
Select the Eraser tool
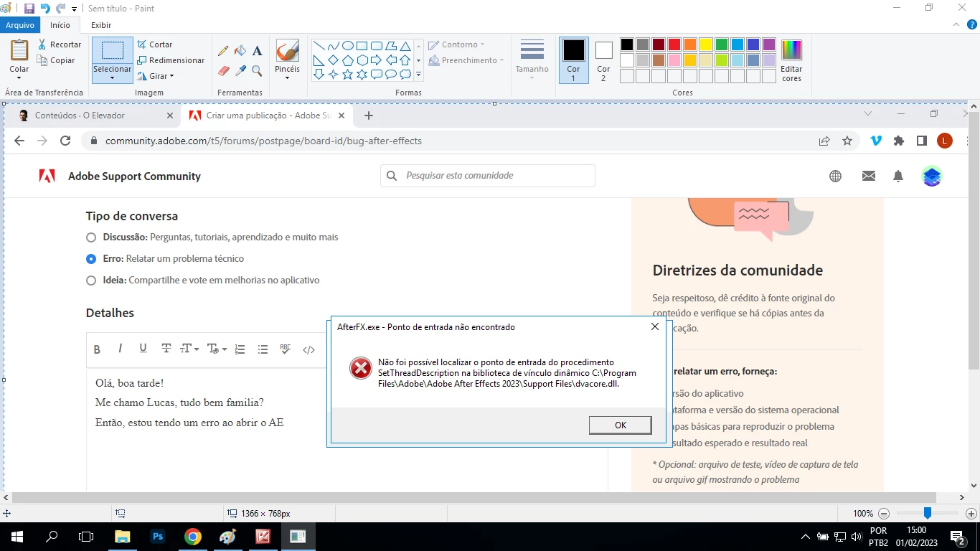pos(223,71)
